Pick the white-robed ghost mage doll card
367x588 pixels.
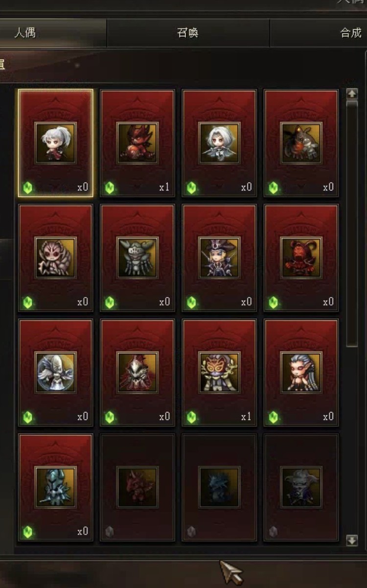(x=55, y=373)
